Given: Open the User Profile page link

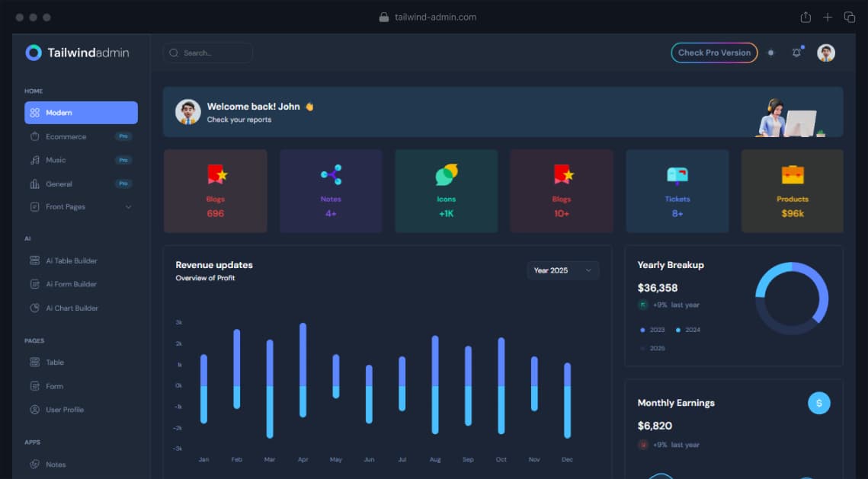Looking at the screenshot, I should coord(65,410).
